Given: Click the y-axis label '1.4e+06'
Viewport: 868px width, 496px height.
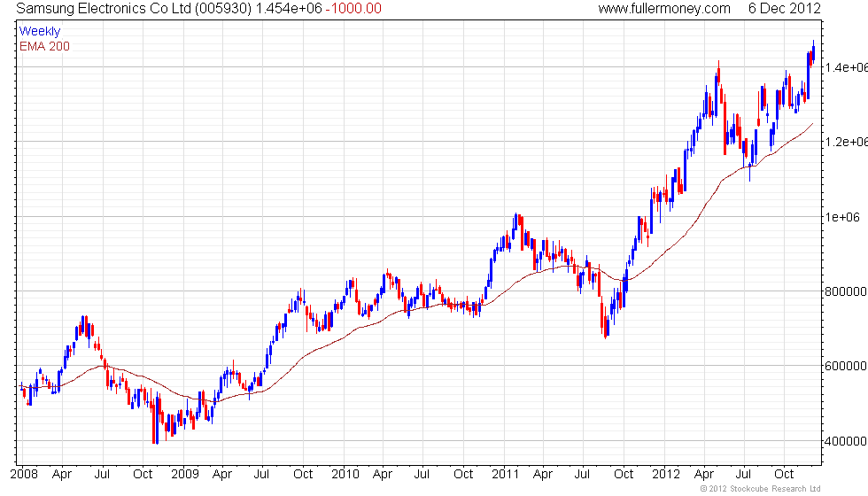Looking at the screenshot, I should click(x=847, y=67).
